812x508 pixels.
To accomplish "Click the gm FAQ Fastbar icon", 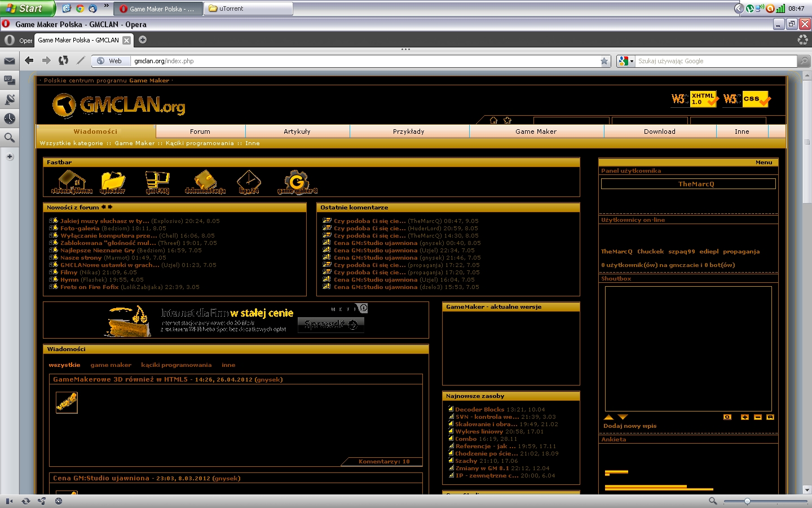I will coord(157,182).
